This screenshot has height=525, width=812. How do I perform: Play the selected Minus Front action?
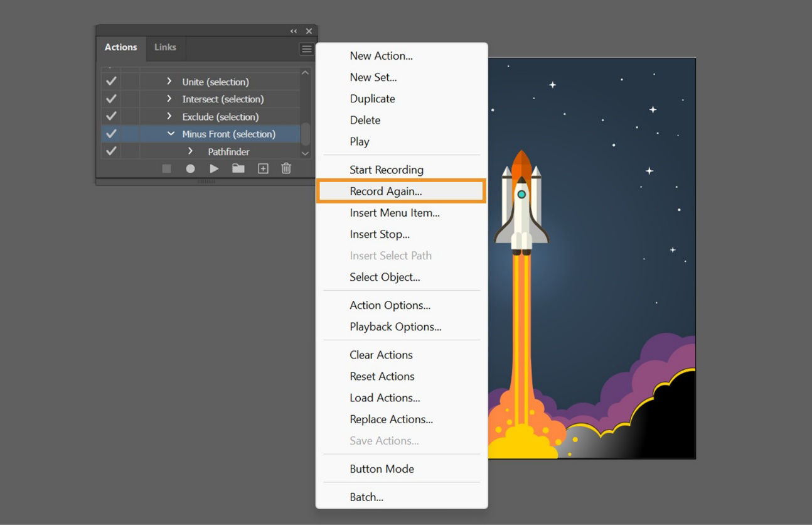pos(214,168)
